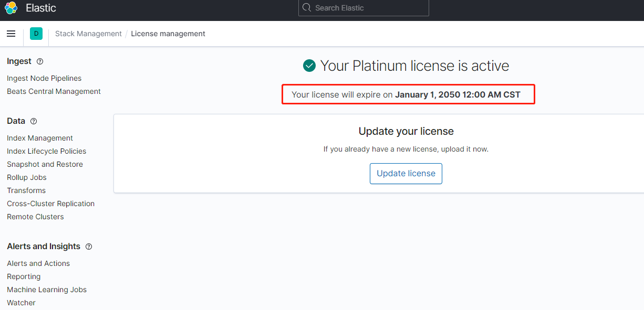The height and width of the screenshot is (310, 644).
Task: Open Index Lifecycle Policies
Action: pyautogui.click(x=46, y=151)
